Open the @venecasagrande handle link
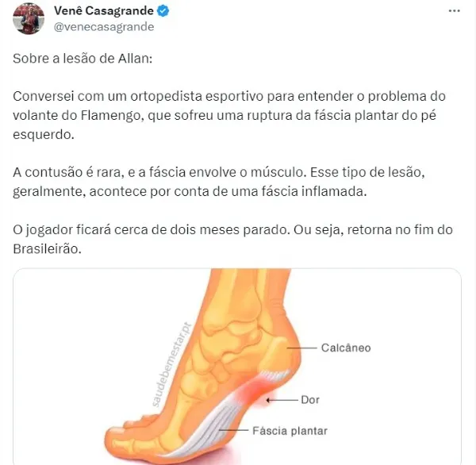Screen dimensions: 476x465 coord(104,27)
